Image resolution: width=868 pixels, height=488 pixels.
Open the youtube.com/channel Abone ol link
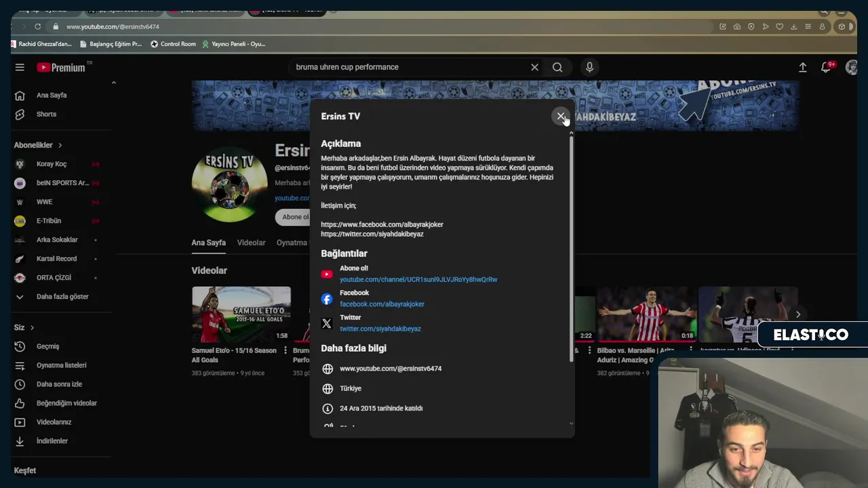tap(418, 279)
